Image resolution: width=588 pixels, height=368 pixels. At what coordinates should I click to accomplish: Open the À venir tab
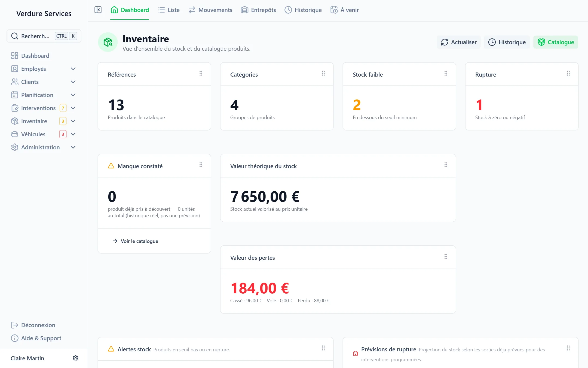tap(344, 10)
